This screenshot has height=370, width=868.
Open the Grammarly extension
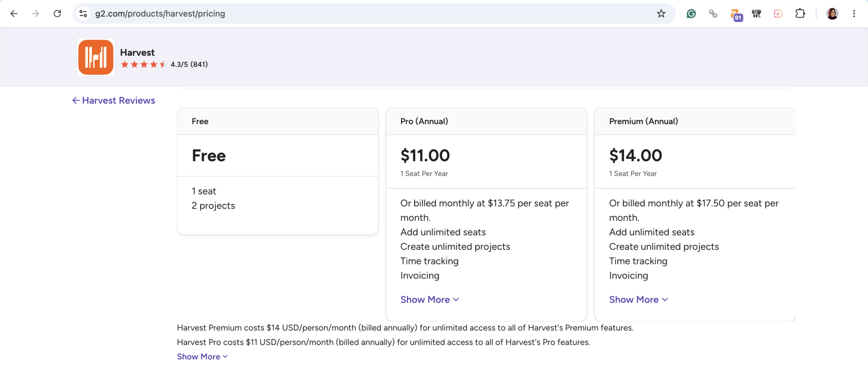point(691,14)
